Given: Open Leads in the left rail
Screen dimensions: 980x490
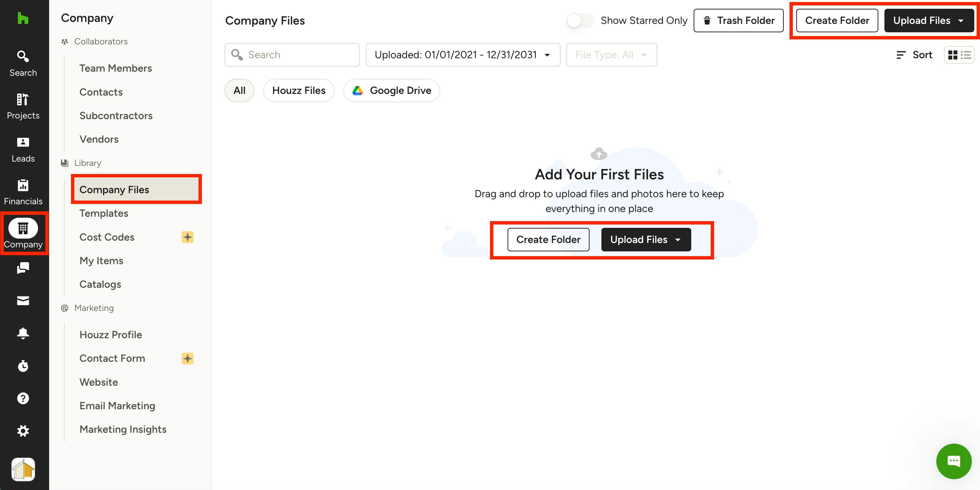Looking at the screenshot, I should (x=23, y=149).
